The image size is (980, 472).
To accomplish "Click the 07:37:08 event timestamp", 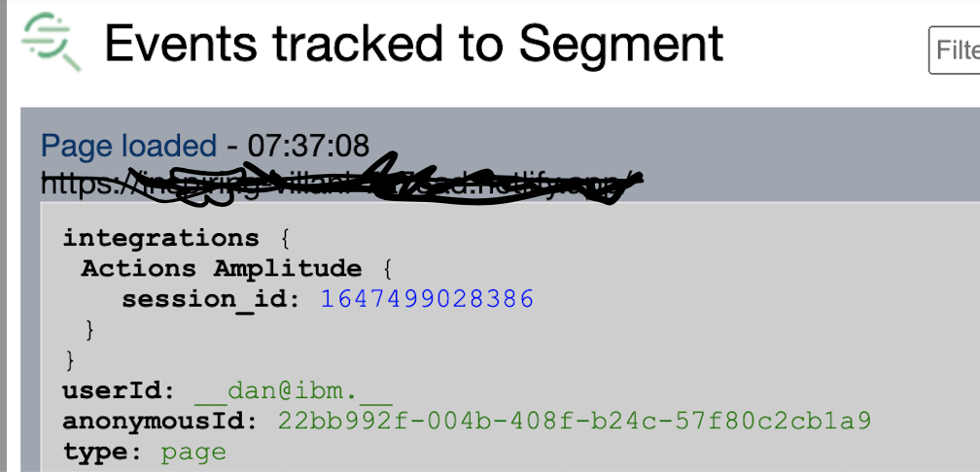I will (309, 146).
